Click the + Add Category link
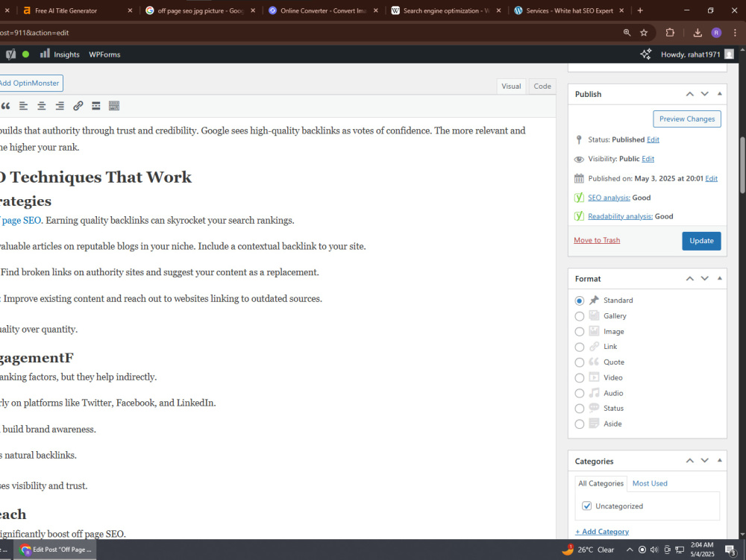 tap(602, 532)
